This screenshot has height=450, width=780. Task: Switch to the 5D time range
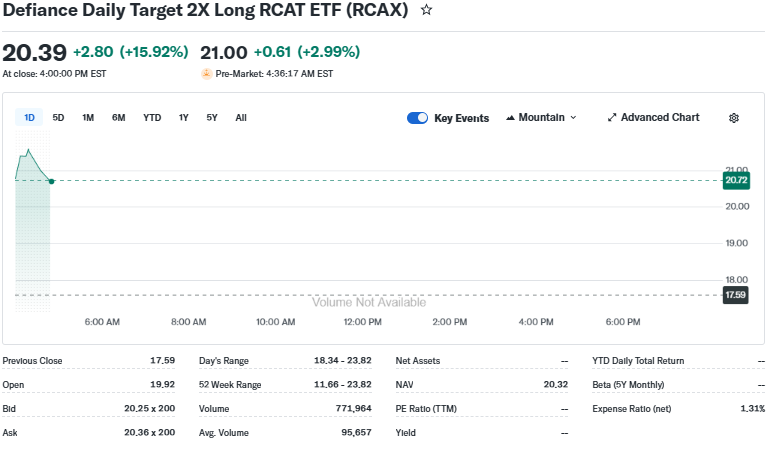58,118
